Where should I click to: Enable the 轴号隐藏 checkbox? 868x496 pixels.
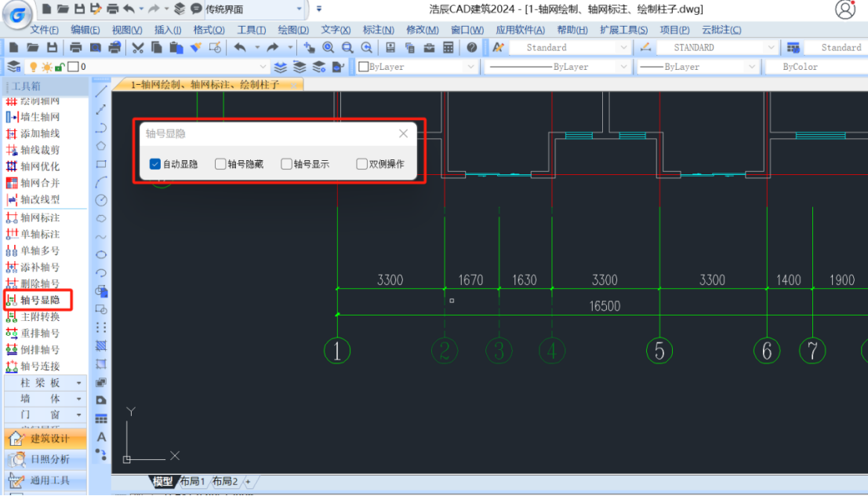[220, 165]
